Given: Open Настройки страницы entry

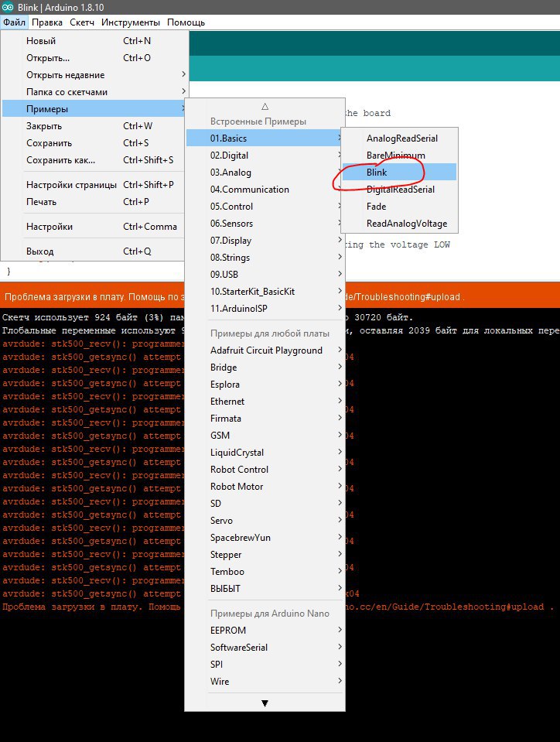Looking at the screenshot, I should click(x=94, y=185).
